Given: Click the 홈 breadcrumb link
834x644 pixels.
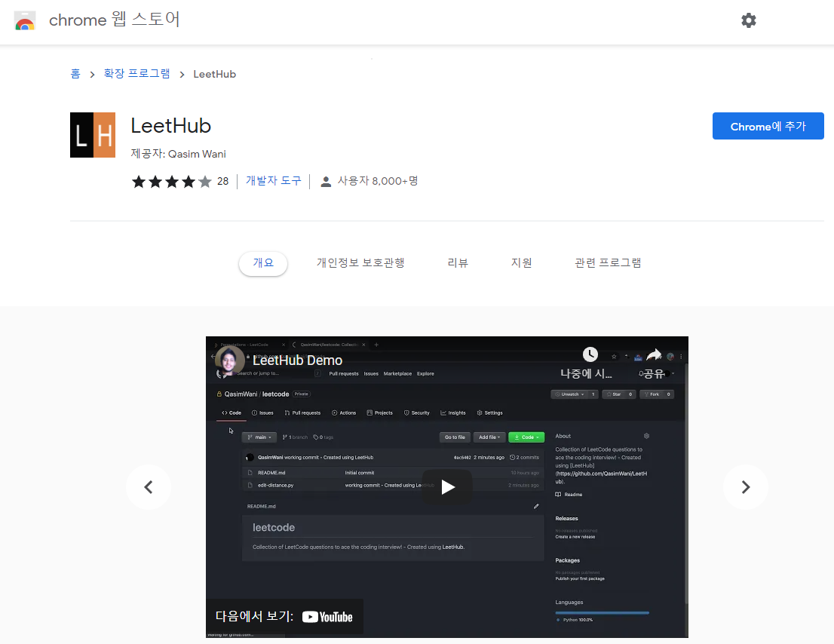Looking at the screenshot, I should pos(75,74).
